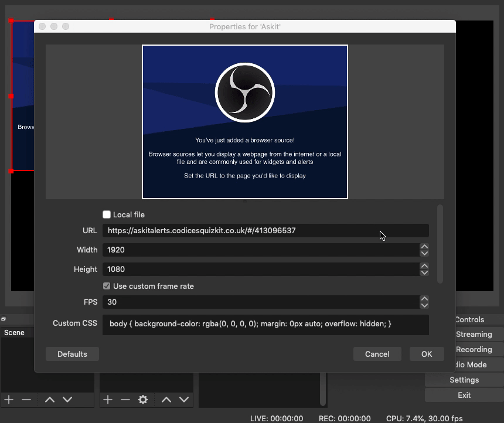
Task: Click the bottom-left red resize handle
Action: click(x=11, y=171)
